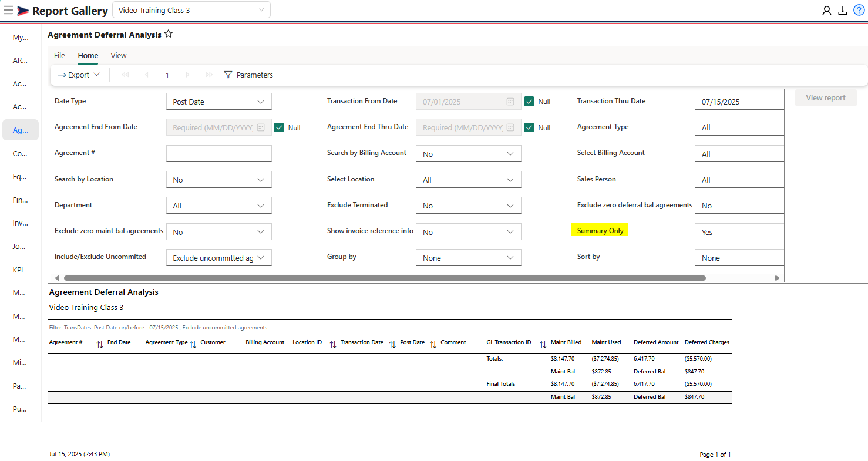Screen dimensions: 868x461
Task: Expand the Export dropdown
Action: [x=79, y=75]
